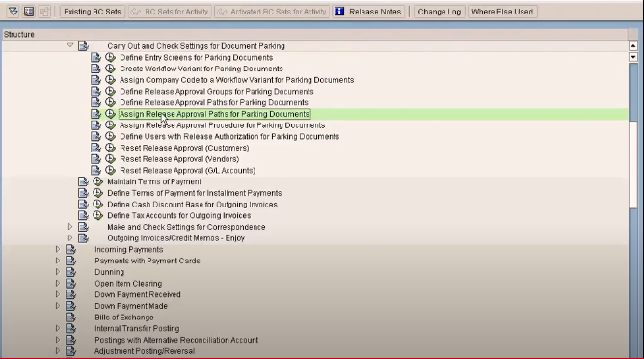Execute Assign Company Code to a Workflow Variant activity icon
Screen dimensions: 644x359
pos(110,80)
